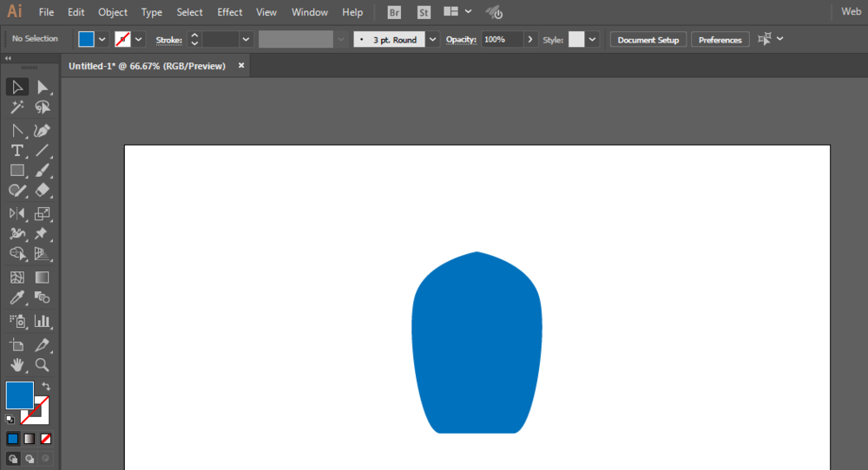Select the Direct Selection tool

[42, 88]
